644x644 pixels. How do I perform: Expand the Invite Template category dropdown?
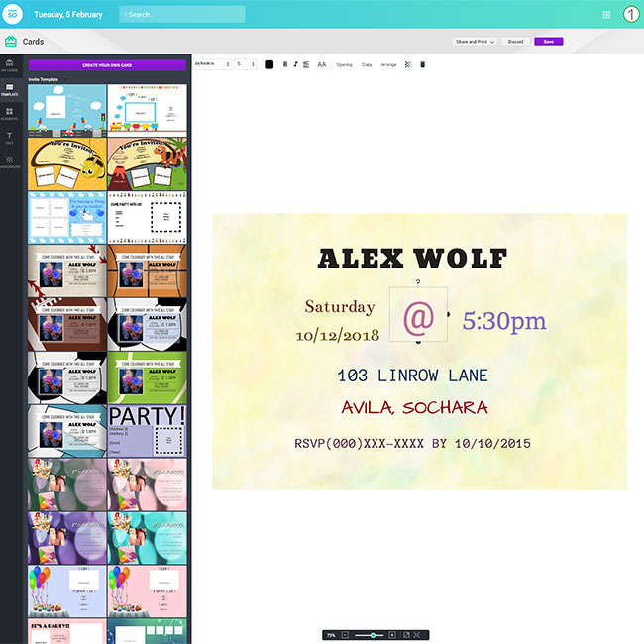(x=67, y=78)
